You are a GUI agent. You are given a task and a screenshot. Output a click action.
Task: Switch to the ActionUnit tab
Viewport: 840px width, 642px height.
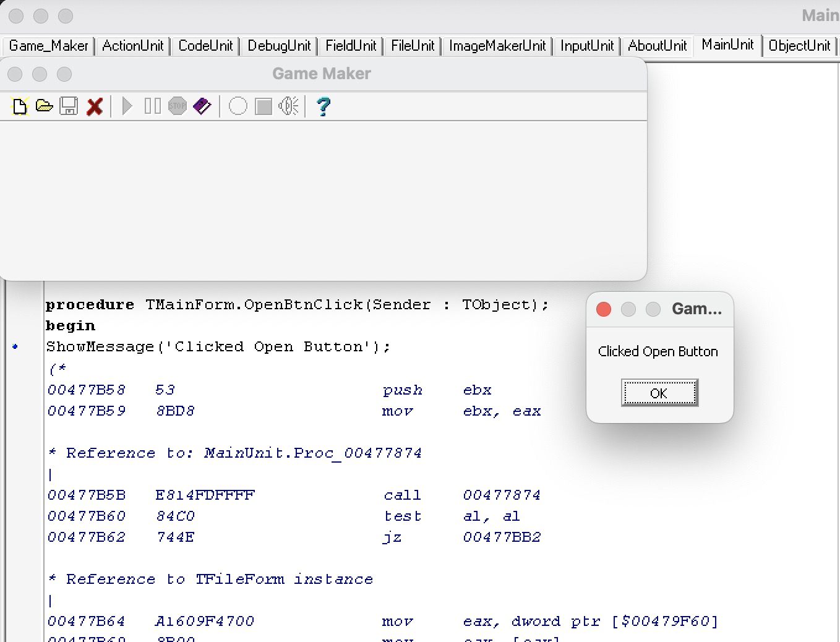132,46
